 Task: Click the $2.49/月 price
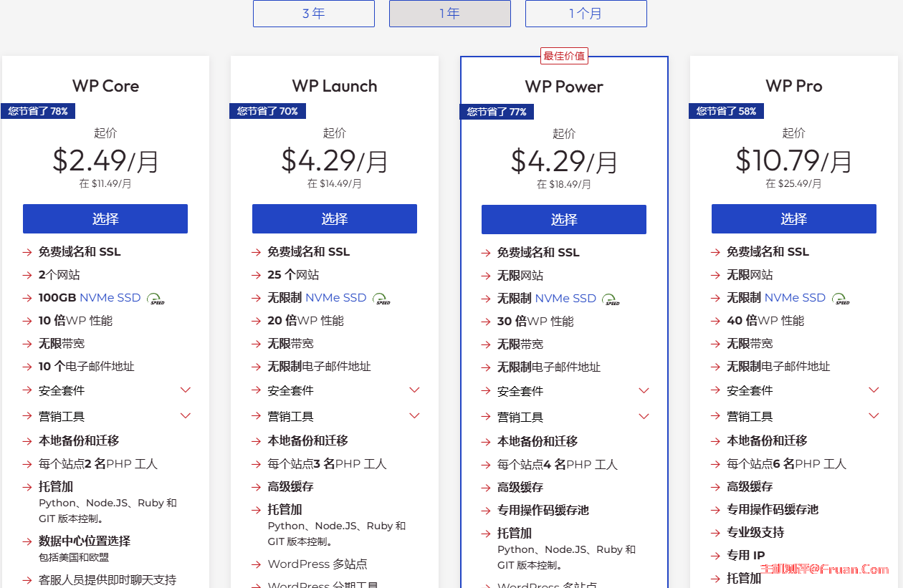(105, 160)
